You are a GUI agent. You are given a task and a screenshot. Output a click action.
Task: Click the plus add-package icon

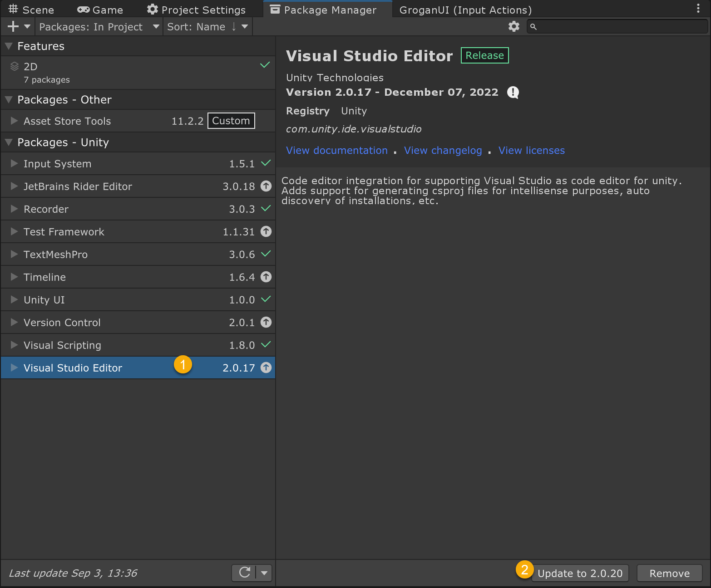point(13,27)
